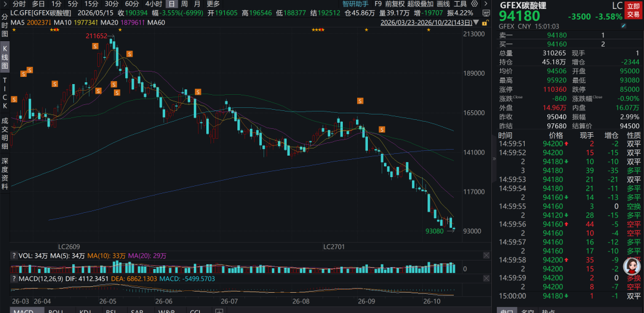Open 工具 tools menu
The image size is (644, 313).
click(460, 4)
